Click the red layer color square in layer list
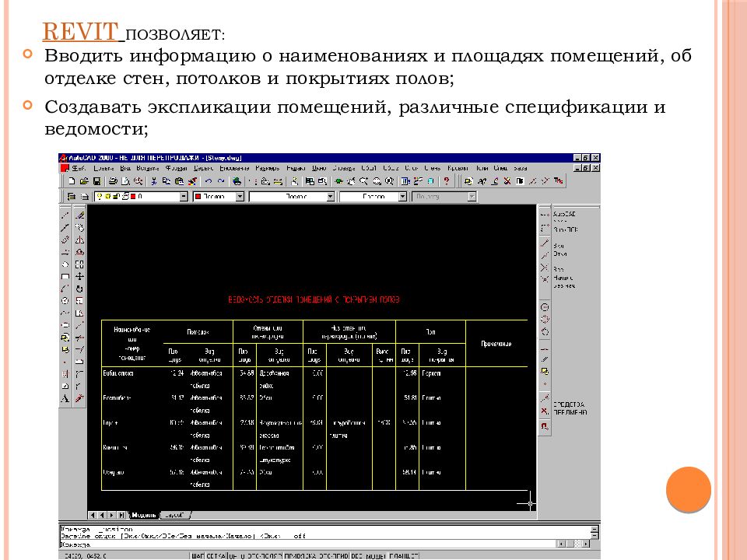This screenshot has height=560, width=747. [133, 196]
